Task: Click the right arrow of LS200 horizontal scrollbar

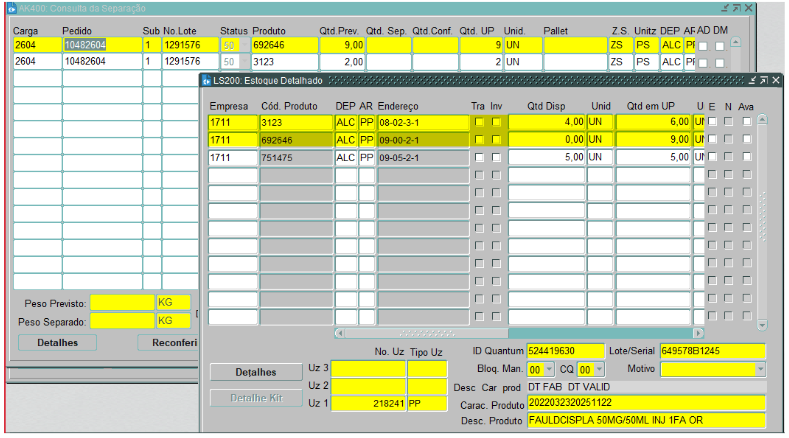Action: [x=696, y=333]
